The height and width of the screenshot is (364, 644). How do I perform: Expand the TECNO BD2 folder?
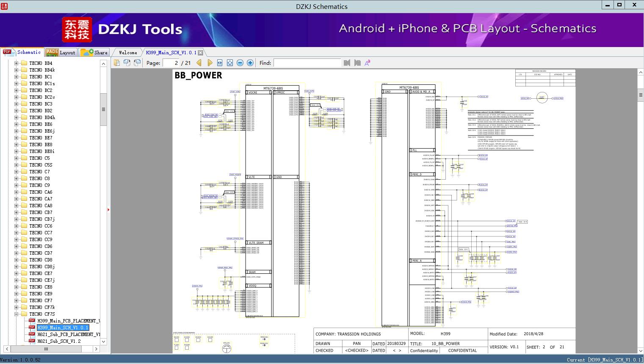pos(16,111)
